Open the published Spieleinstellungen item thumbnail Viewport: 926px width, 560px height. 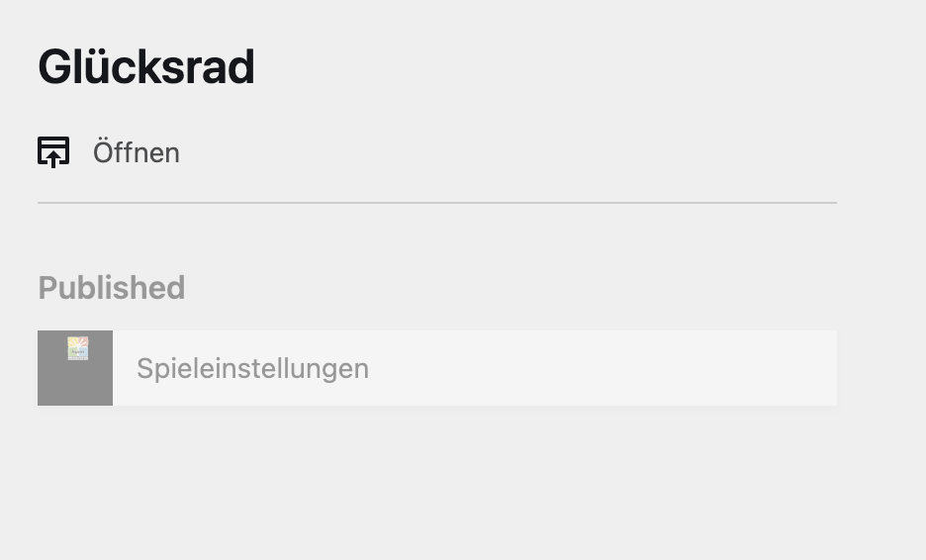pyautogui.click(x=75, y=368)
